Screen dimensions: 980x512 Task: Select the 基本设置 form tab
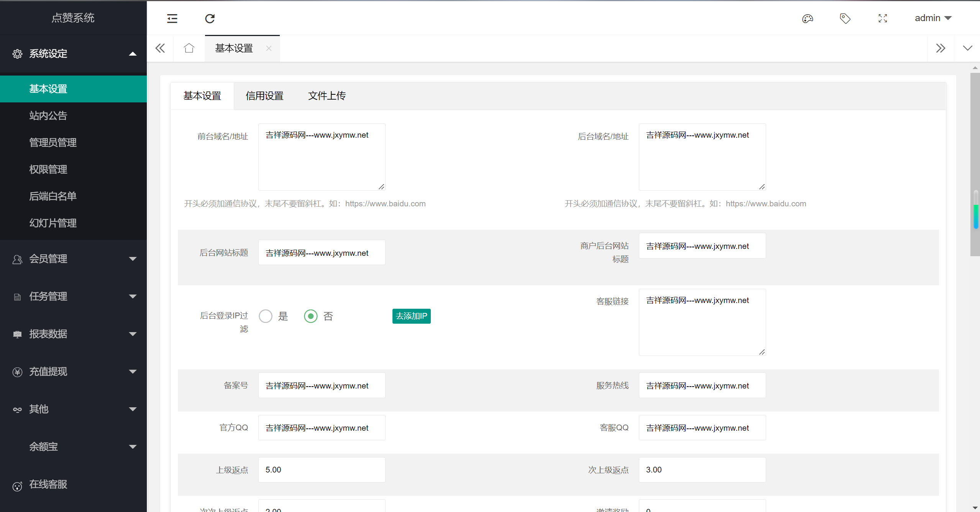click(x=202, y=96)
